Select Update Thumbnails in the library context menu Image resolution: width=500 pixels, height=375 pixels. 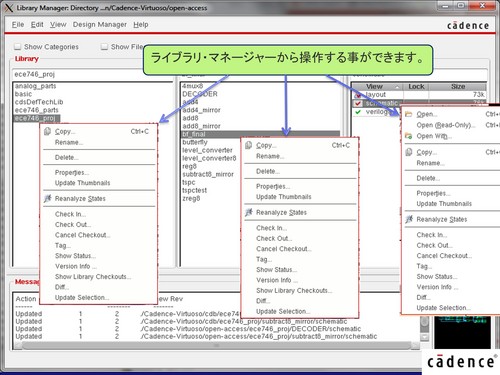(x=82, y=183)
